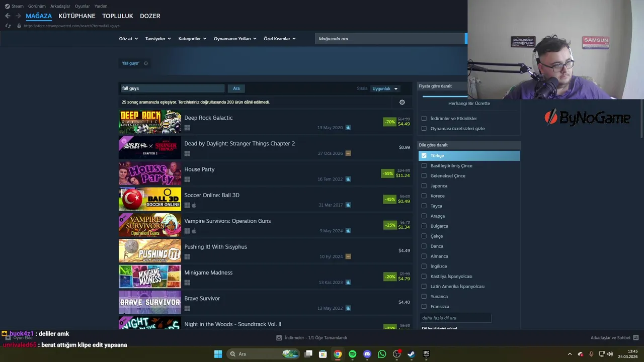Open Microsoft Store from taskbar
The image size is (644, 362).
click(x=323, y=354)
